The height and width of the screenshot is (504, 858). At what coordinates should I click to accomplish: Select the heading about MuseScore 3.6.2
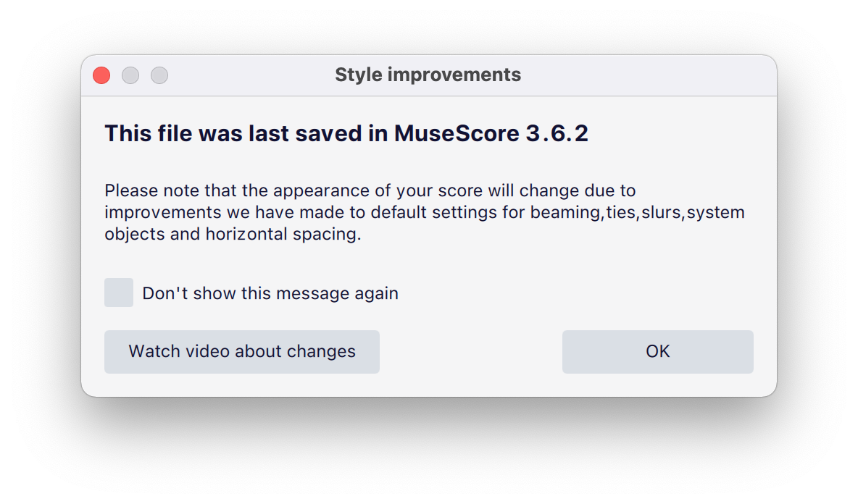pyautogui.click(x=346, y=133)
